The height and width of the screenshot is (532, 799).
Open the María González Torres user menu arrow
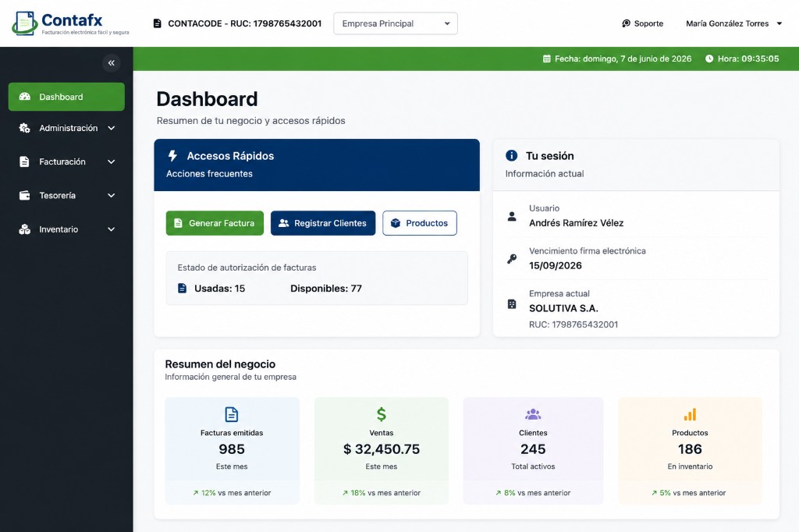tap(779, 23)
